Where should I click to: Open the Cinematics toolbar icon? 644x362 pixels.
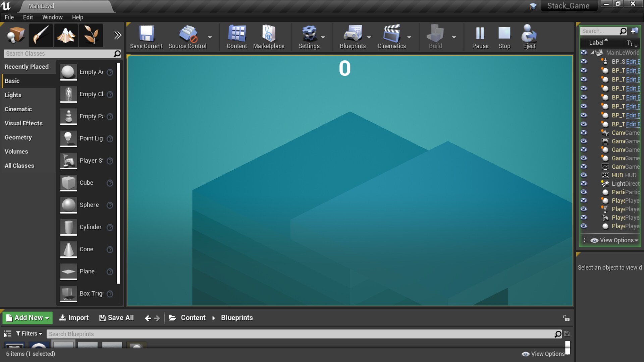391,37
